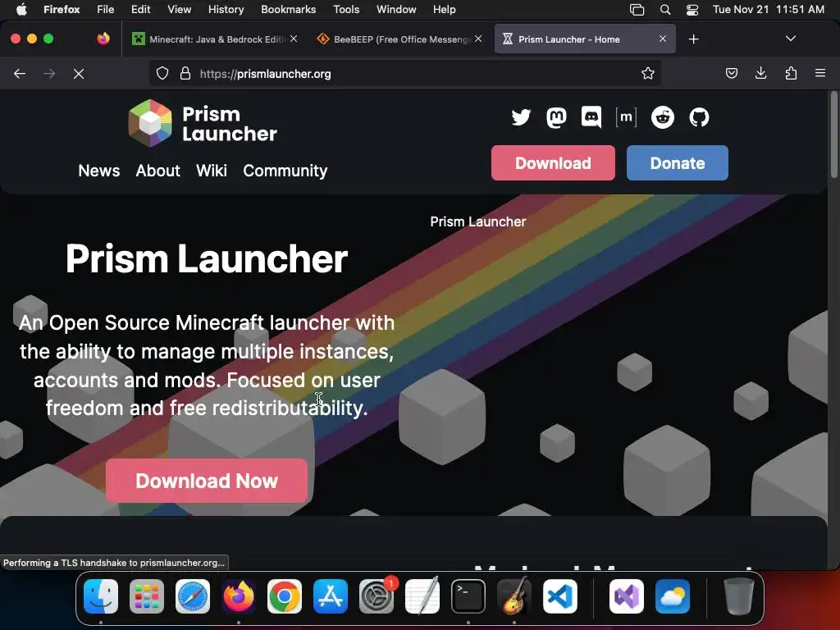Go to the About page

click(158, 171)
